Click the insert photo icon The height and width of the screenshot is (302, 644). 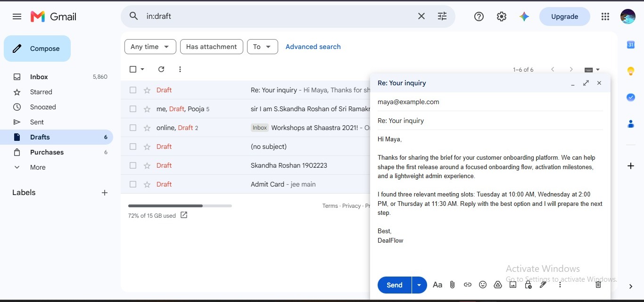(513, 285)
